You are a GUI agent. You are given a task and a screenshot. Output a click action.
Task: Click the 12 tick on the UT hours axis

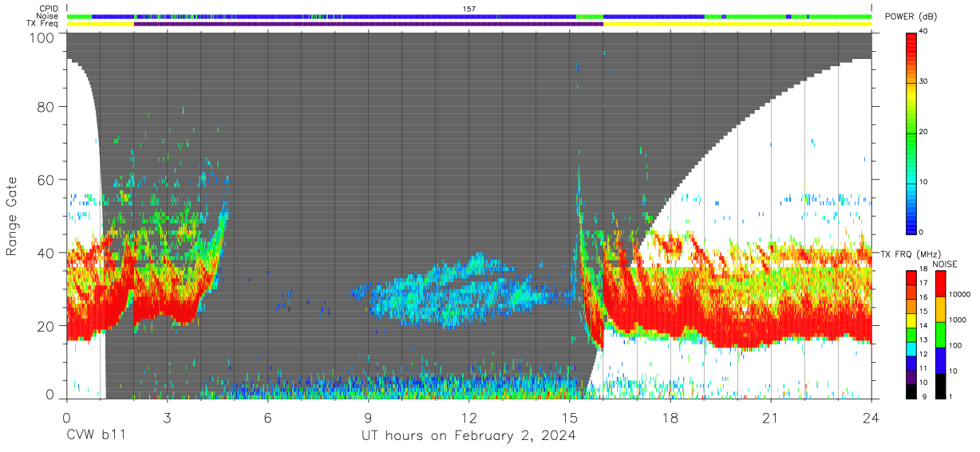(x=469, y=418)
